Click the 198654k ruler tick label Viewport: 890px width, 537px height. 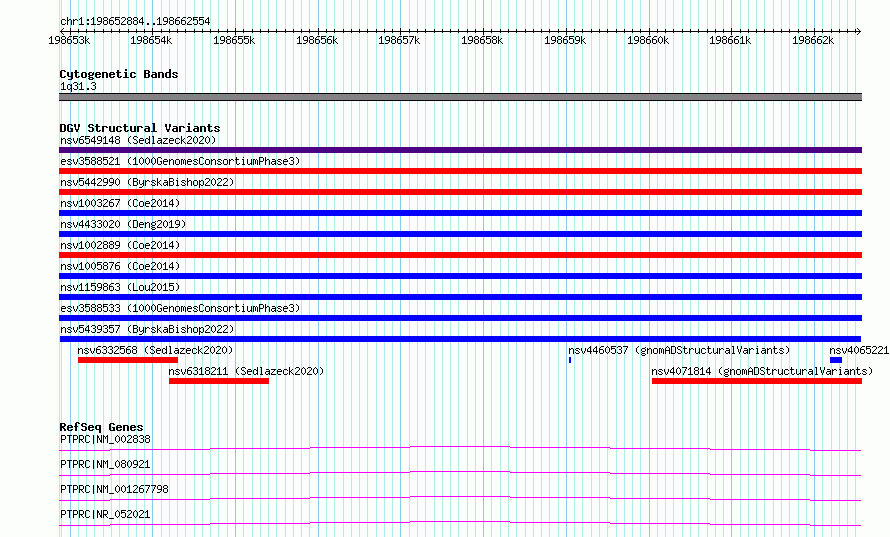151,40
